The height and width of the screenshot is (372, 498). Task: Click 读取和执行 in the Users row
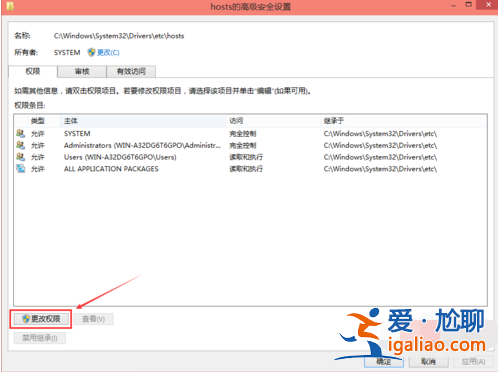point(246,157)
